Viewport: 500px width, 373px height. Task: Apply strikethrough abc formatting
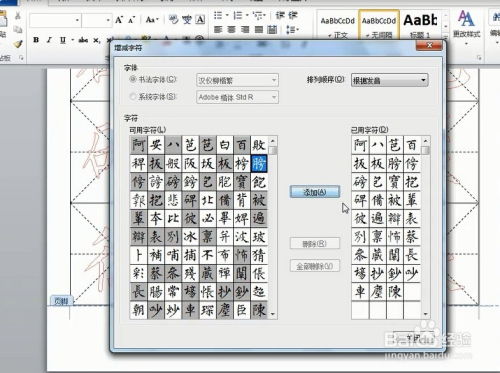pyautogui.click(x=83, y=40)
